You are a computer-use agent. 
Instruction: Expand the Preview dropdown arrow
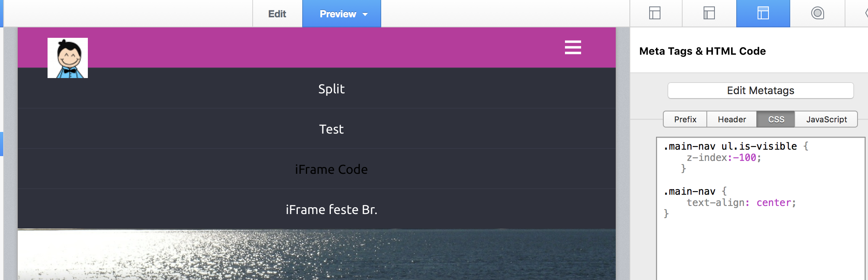[365, 14]
